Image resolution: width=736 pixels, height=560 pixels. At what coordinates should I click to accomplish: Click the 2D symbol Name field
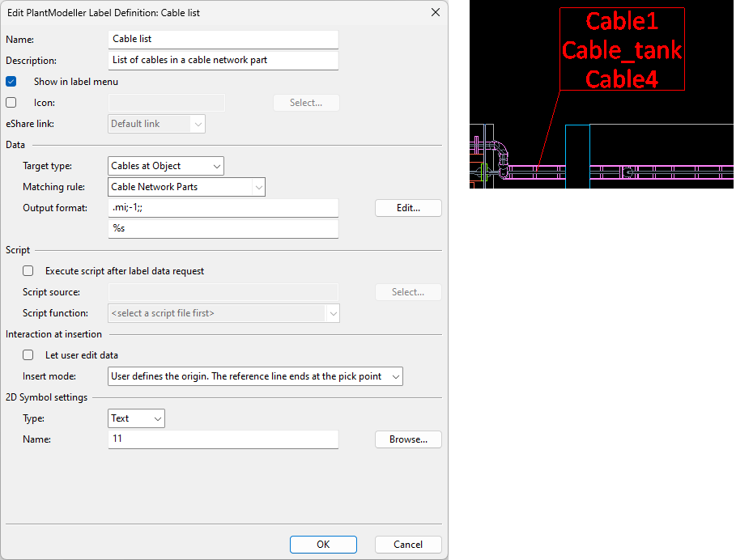pyautogui.click(x=223, y=439)
